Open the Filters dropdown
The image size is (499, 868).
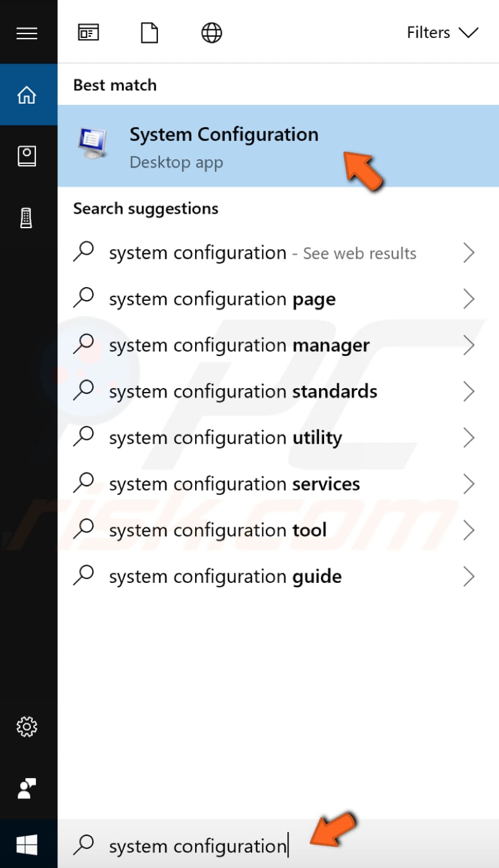(442, 32)
